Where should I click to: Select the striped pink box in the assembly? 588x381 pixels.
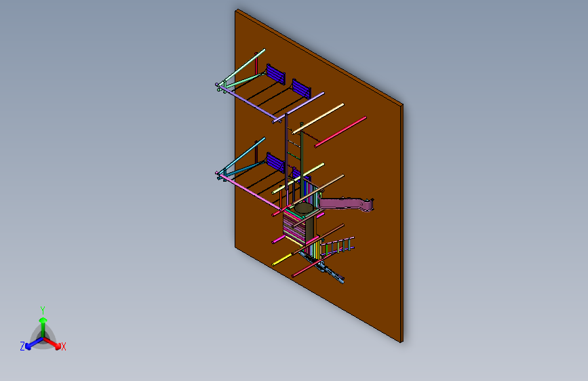coord(295,227)
